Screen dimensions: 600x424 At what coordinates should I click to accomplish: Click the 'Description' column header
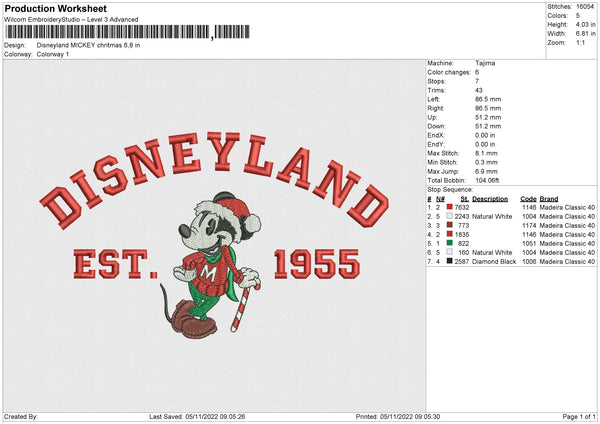[x=490, y=199]
